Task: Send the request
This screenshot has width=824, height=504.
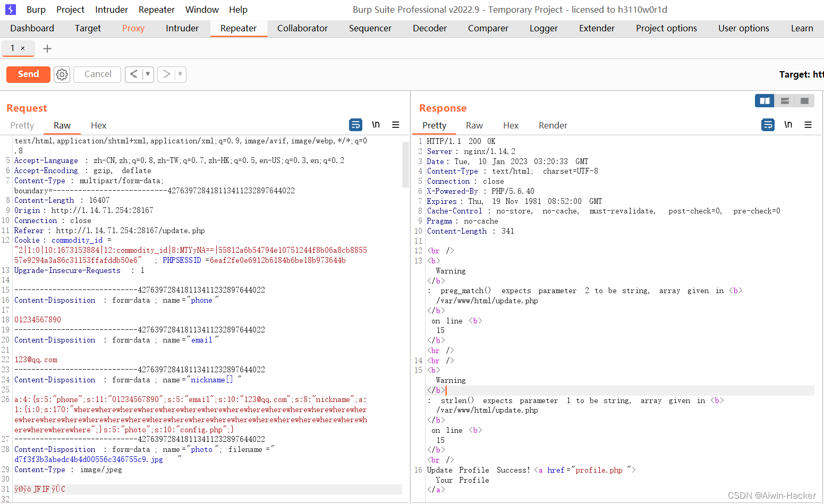Action: (29, 74)
